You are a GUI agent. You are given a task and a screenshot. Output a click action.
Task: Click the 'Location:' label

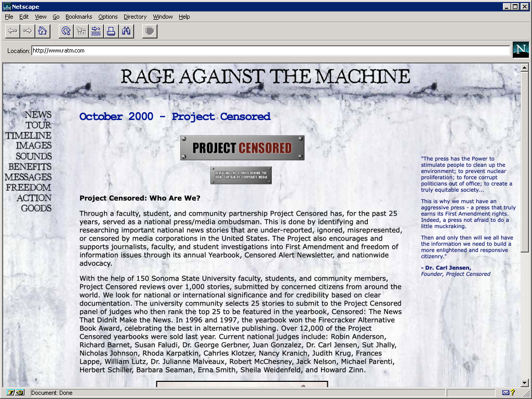click(18, 51)
